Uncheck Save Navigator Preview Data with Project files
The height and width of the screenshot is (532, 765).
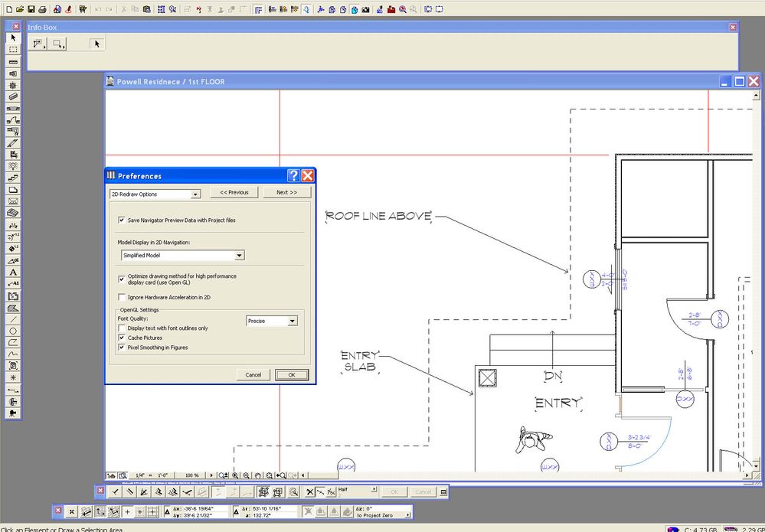[122, 220]
